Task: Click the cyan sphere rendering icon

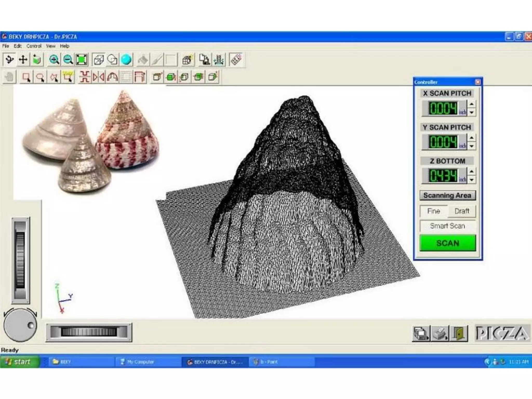Action: click(126, 60)
